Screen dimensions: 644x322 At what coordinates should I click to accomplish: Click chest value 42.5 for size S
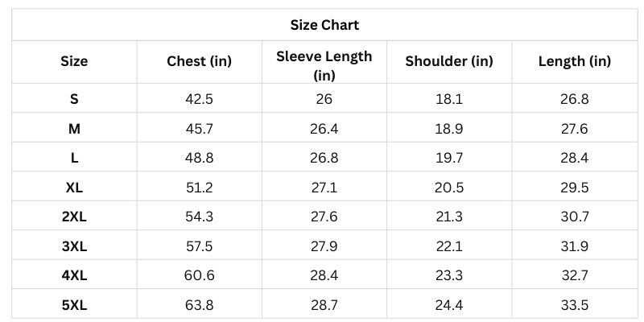point(199,99)
